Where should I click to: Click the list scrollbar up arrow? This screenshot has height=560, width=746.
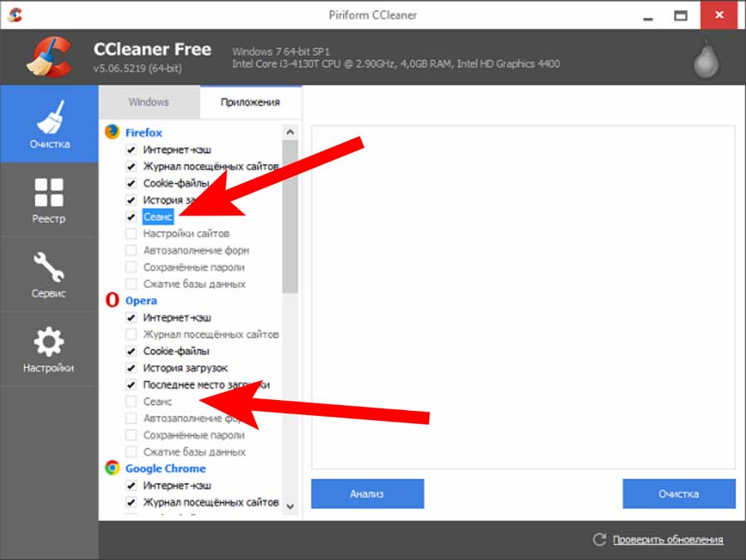tap(290, 133)
